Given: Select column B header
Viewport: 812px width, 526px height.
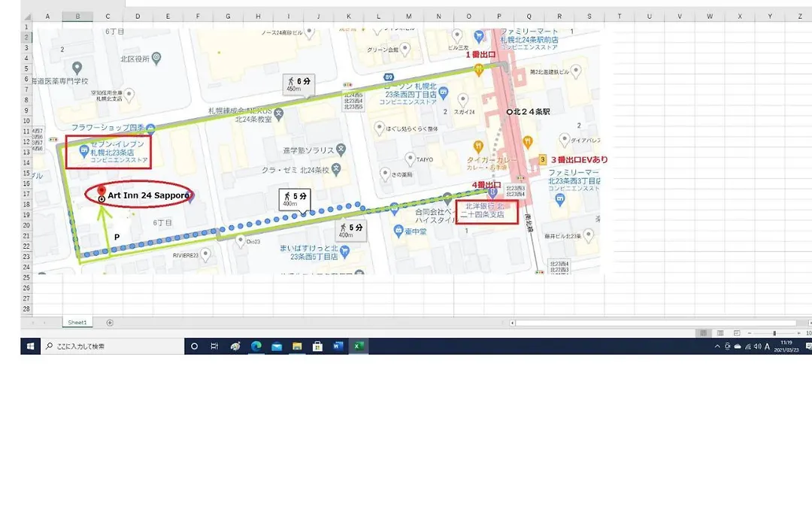Looking at the screenshot, I should coord(77,17).
